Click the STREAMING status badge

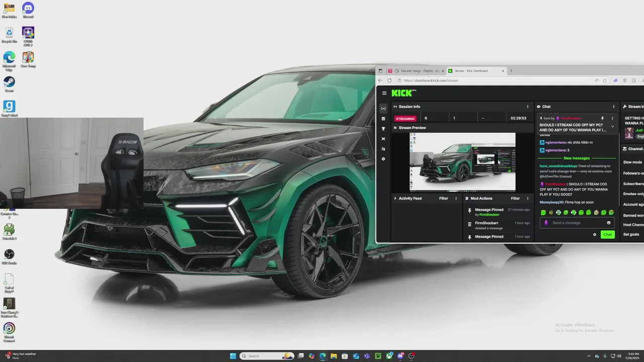(x=405, y=119)
